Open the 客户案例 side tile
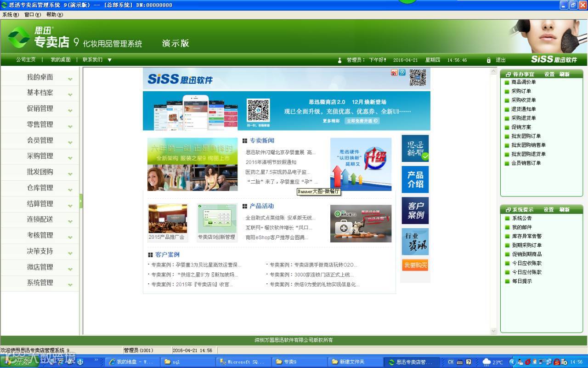The height and width of the screenshot is (368, 588). pos(415,211)
